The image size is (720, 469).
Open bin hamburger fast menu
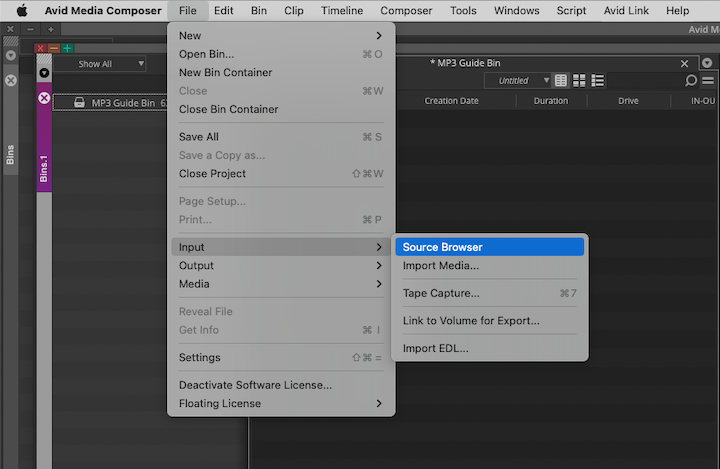pyautogui.click(x=708, y=81)
